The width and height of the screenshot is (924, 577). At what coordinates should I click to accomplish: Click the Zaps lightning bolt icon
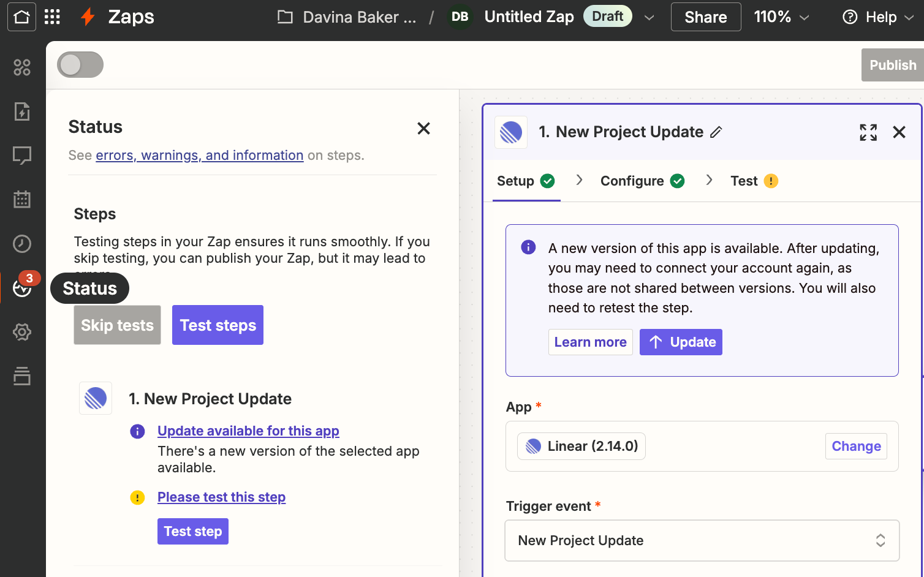(88, 17)
